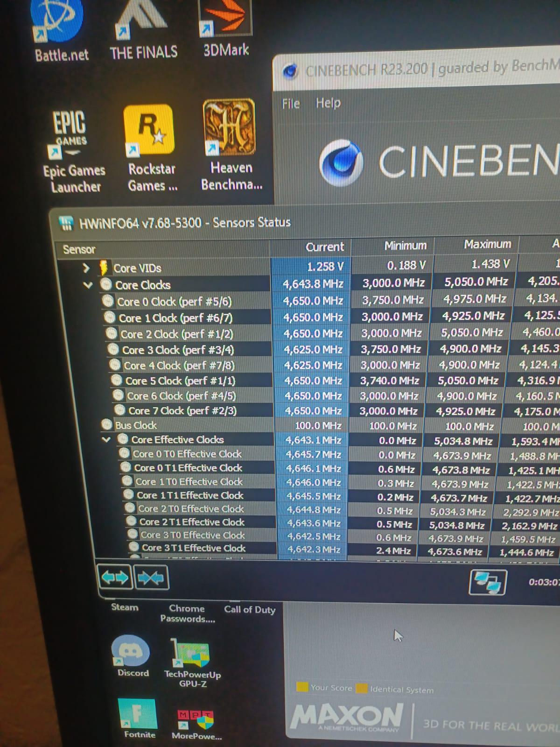Click Core 2 Clock maximum 5,050.0 MHz

click(472, 332)
